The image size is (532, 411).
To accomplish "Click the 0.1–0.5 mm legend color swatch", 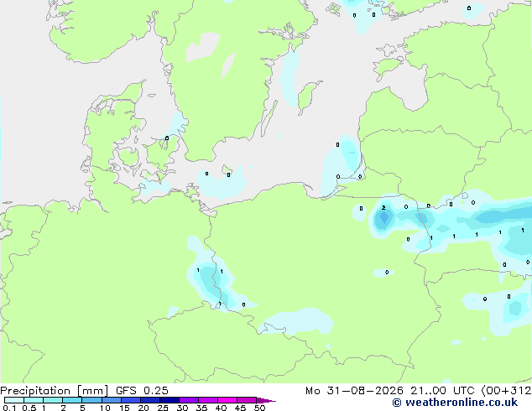I will coord(14,400).
